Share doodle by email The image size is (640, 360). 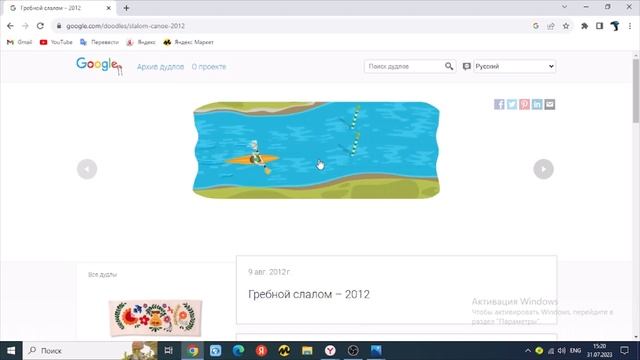click(x=550, y=104)
